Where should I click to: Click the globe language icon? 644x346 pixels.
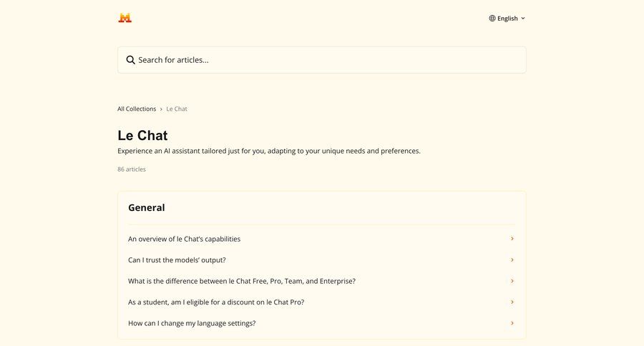coord(492,19)
